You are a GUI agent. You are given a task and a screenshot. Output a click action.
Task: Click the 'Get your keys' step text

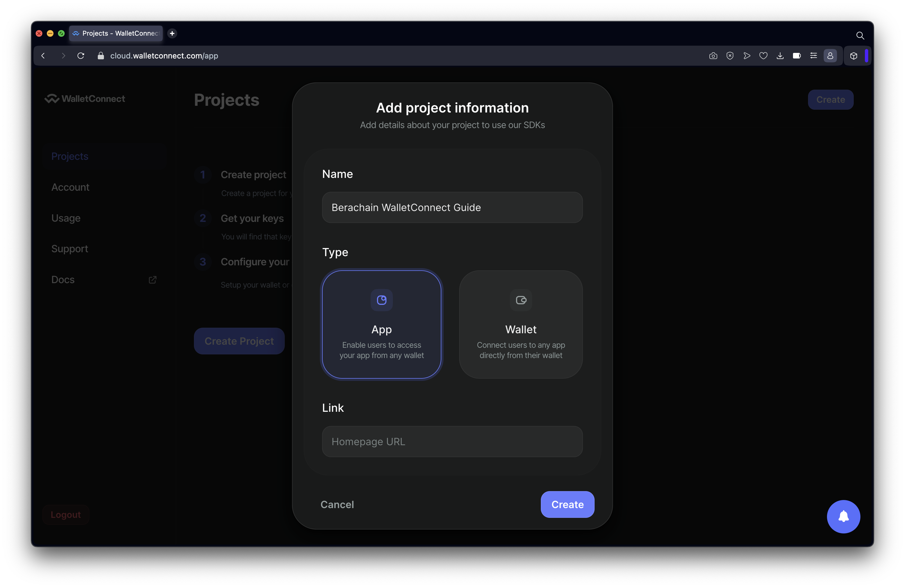click(x=252, y=218)
